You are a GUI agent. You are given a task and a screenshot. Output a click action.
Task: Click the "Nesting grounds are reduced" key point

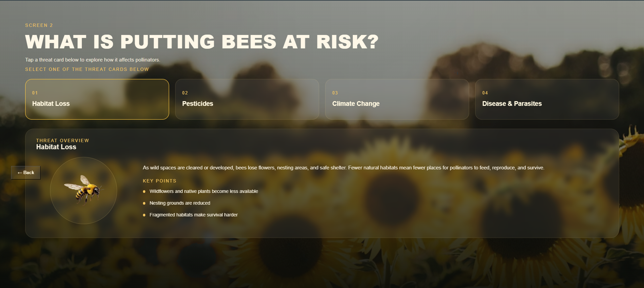tap(180, 203)
